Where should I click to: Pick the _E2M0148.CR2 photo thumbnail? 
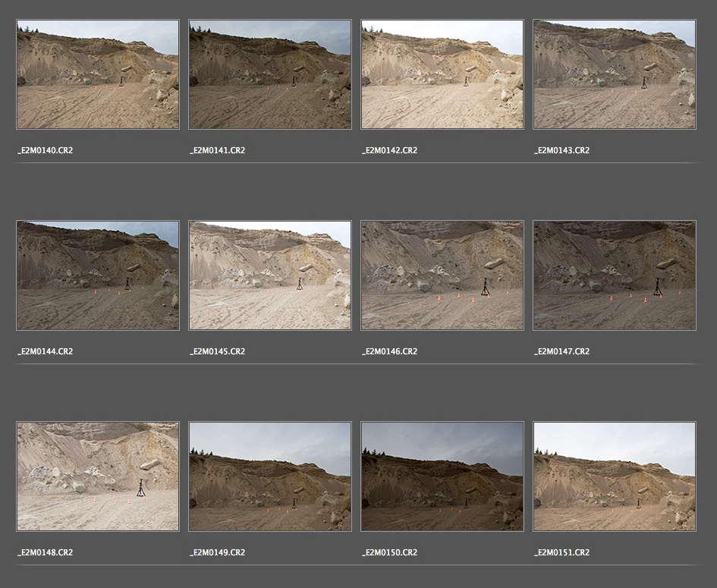pos(98,476)
